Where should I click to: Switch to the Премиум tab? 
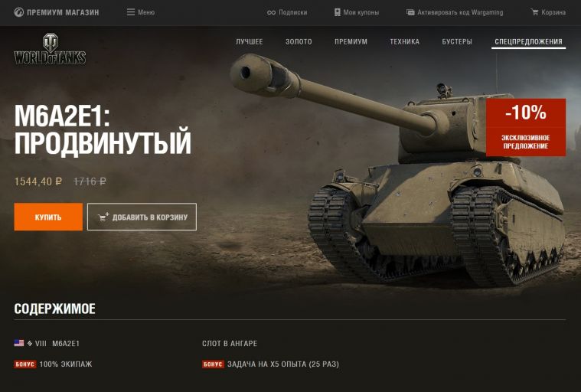[351, 41]
